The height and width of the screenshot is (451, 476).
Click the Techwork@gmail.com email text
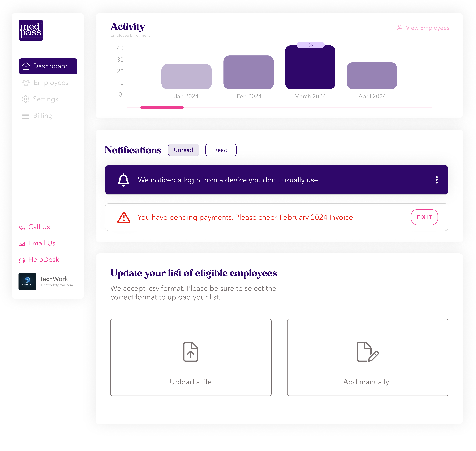(x=57, y=285)
